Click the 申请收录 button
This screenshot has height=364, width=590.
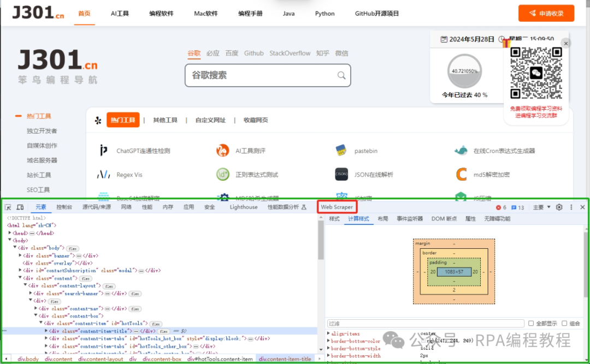click(x=546, y=13)
